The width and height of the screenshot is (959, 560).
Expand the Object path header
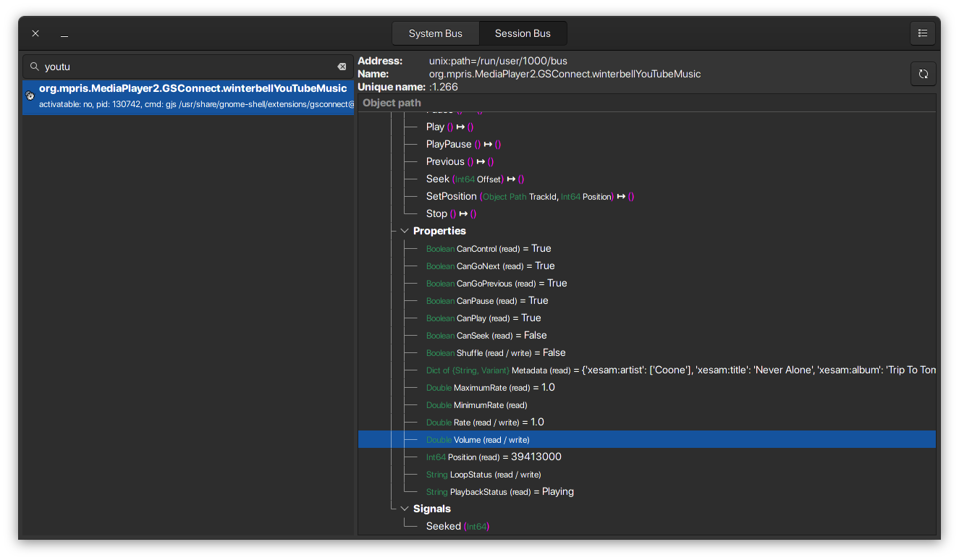coord(391,102)
